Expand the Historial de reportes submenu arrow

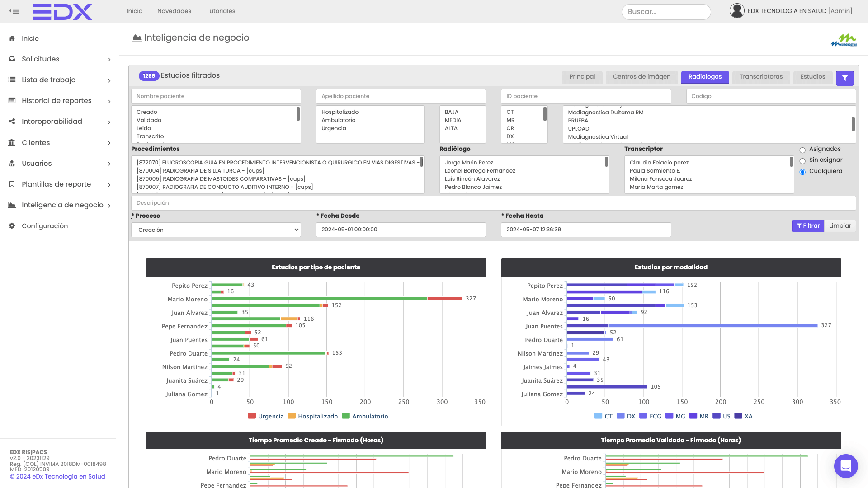coord(109,101)
